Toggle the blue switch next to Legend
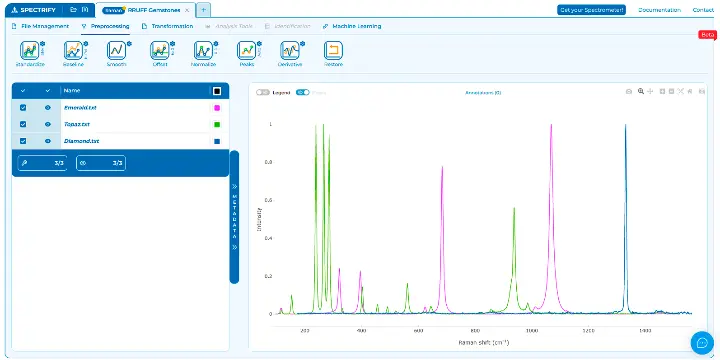The image size is (720, 360). click(303, 92)
